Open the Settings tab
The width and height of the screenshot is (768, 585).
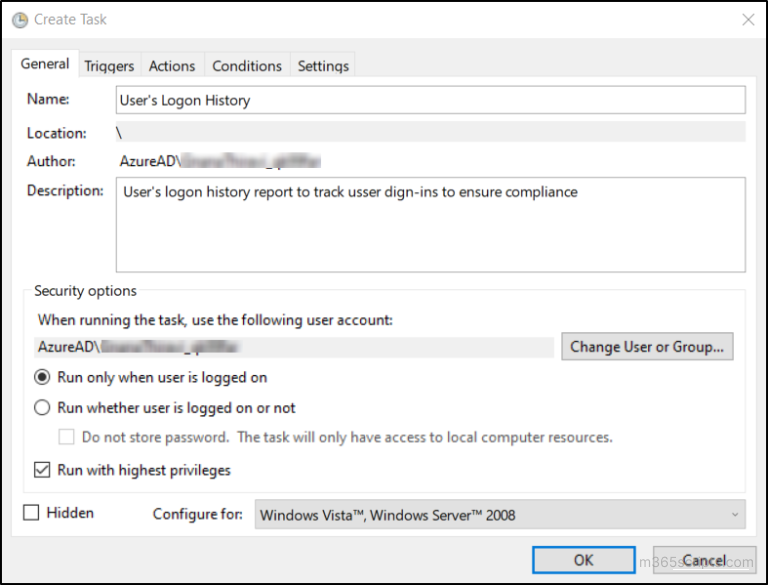(x=323, y=66)
